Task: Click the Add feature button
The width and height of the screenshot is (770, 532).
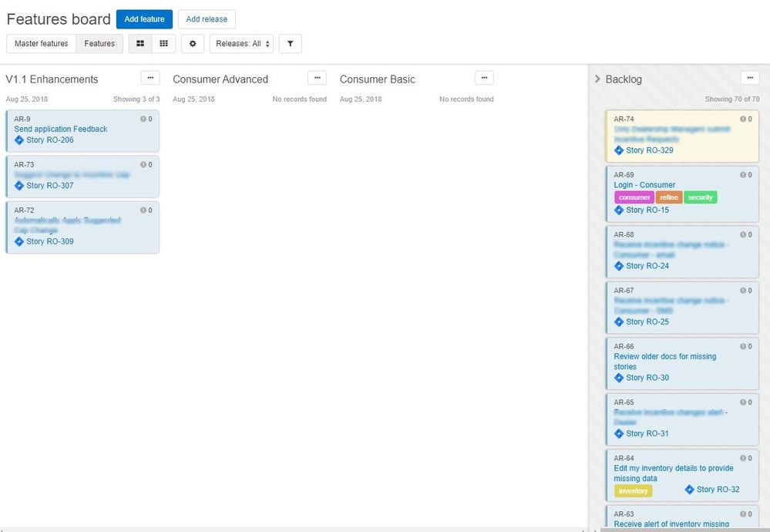Action: (144, 19)
